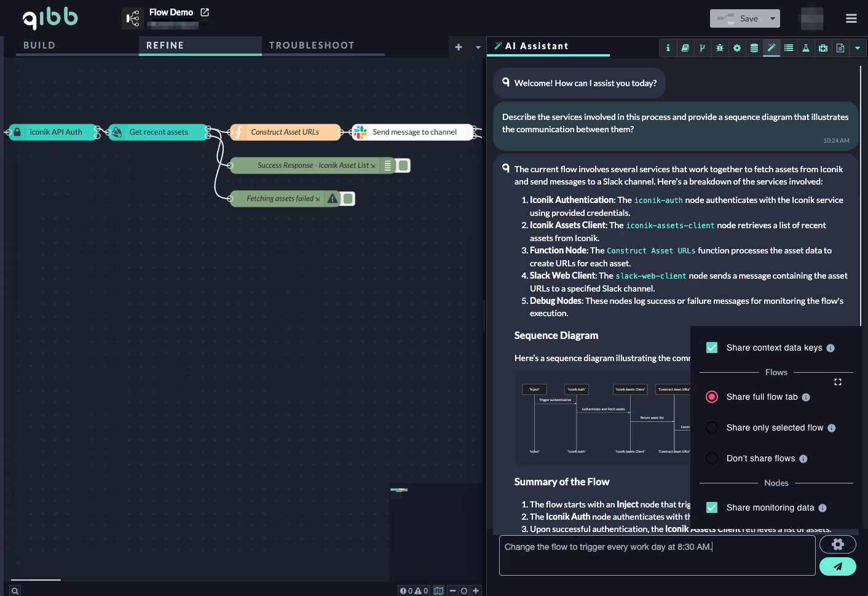Screen dimensions: 868x596
Task: Click the canvas search magnifier icon
Action: (15, 590)
